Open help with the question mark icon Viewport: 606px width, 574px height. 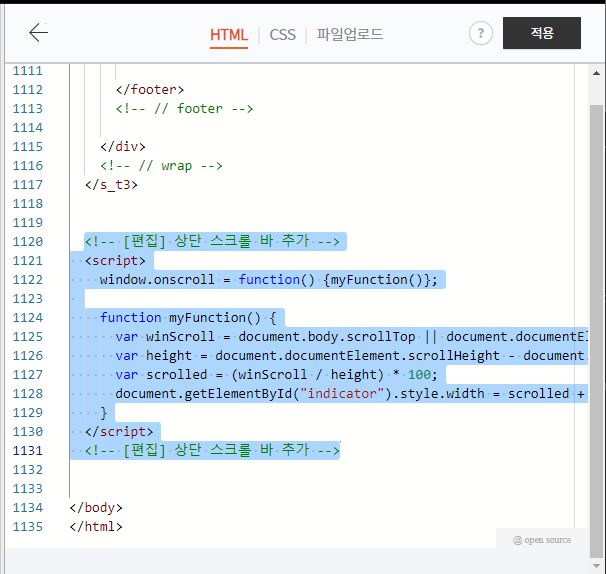[x=481, y=33]
